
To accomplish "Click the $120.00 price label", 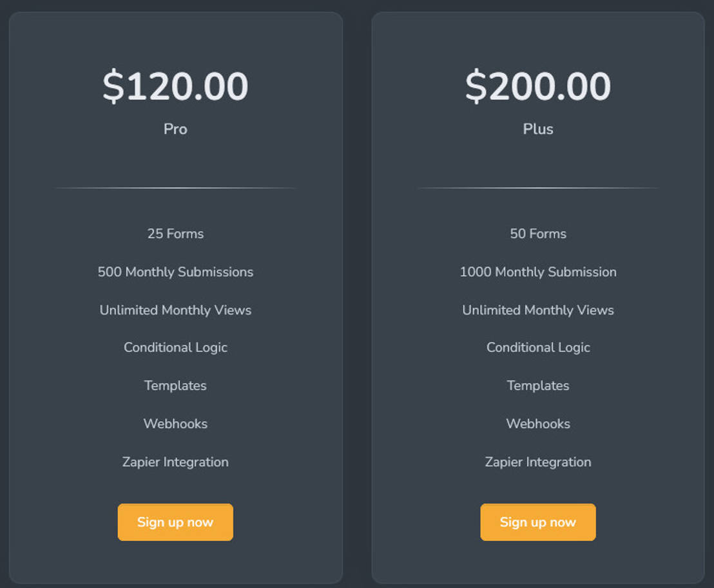I will (x=175, y=86).
